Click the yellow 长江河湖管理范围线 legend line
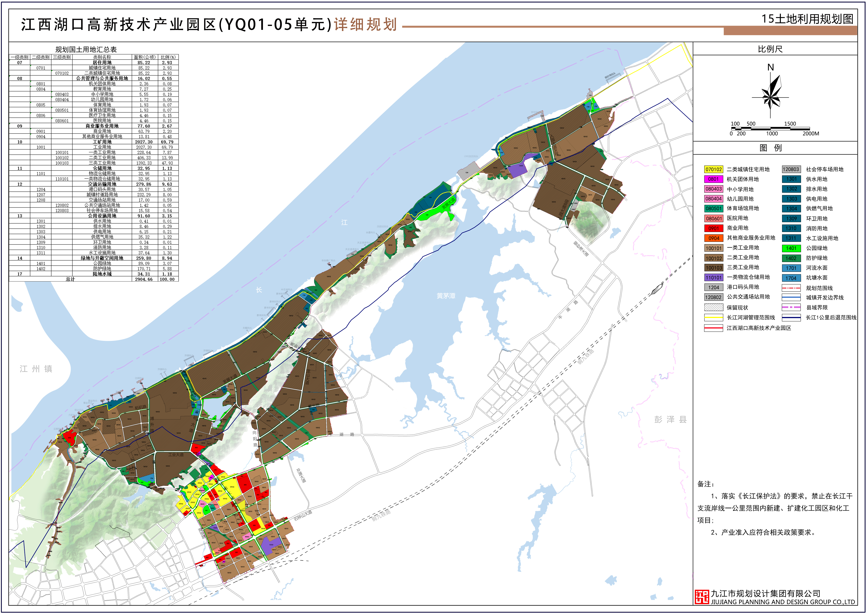 point(714,318)
